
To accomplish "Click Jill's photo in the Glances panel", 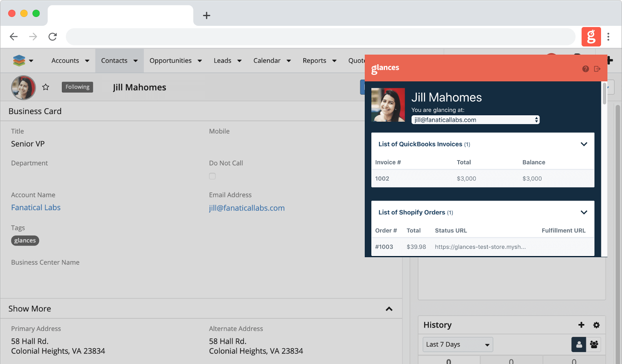I will [x=388, y=105].
